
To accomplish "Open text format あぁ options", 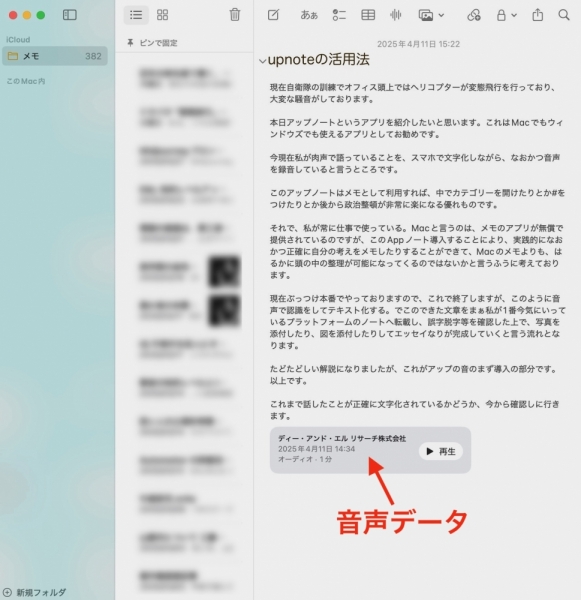I will (309, 15).
